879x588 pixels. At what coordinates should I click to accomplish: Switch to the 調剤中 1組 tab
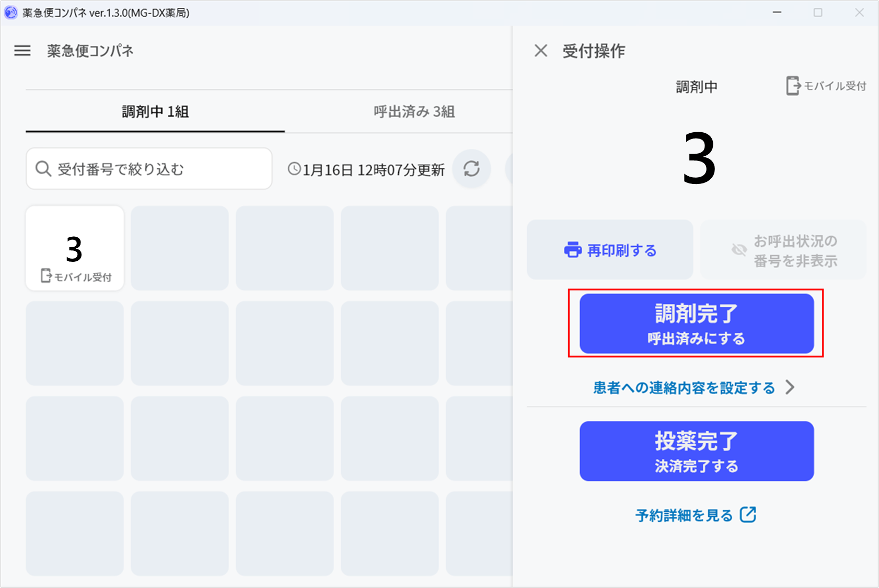(x=155, y=111)
